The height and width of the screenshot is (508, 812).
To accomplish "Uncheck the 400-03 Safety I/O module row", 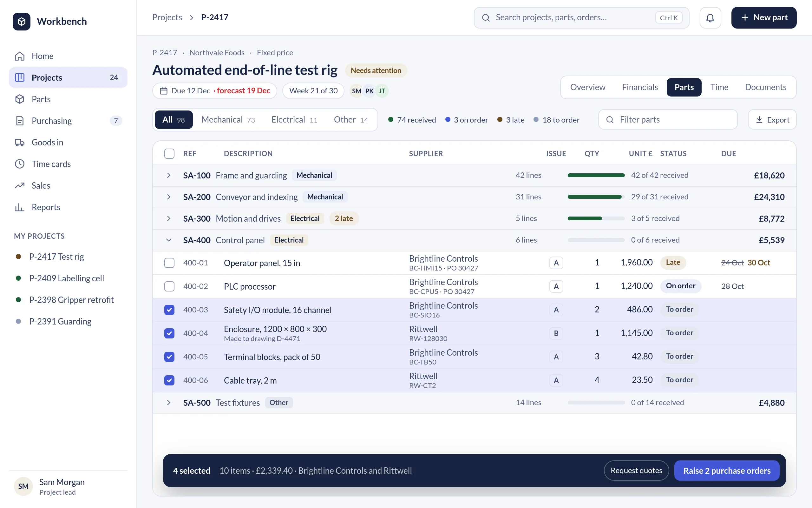I will (169, 310).
